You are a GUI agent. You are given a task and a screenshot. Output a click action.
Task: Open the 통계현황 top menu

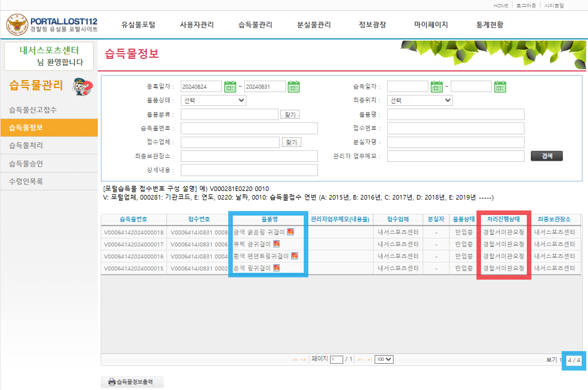(490, 25)
